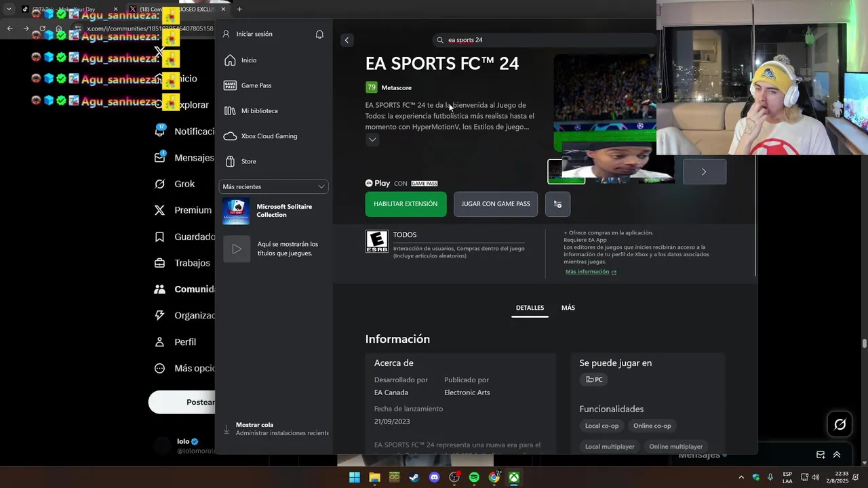
Task: Open Grok in X sidebar
Action: coord(175,184)
